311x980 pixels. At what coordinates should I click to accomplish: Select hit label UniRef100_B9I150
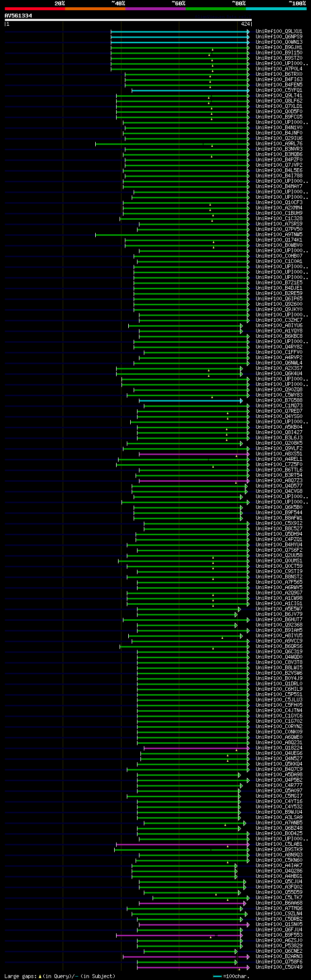tap(279, 52)
